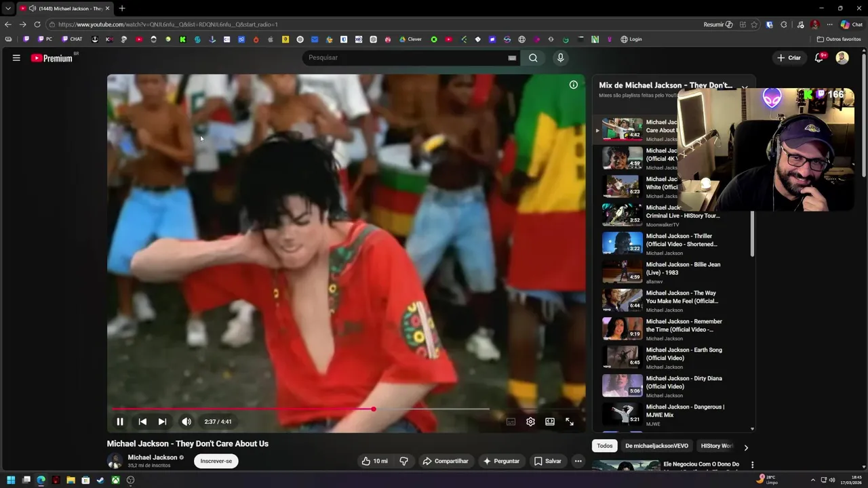Viewport: 868px width, 488px height.
Task: Open Windows Start menu
Action: (11, 480)
